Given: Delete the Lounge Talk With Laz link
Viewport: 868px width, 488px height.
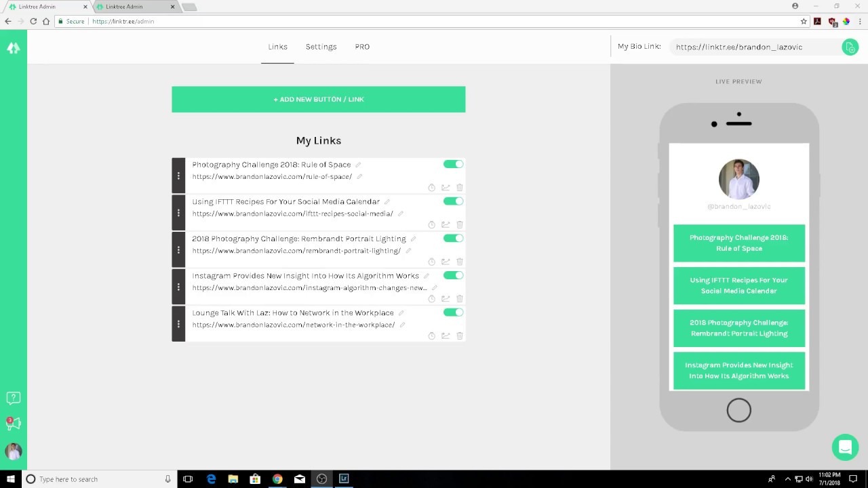Looking at the screenshot, I should (460, 336).
